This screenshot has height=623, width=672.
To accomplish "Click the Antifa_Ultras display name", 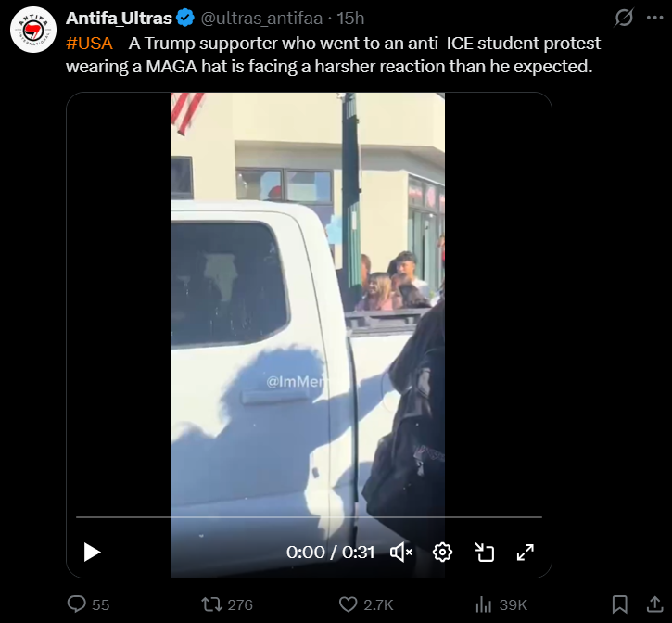I will click(x=120, y=19).
